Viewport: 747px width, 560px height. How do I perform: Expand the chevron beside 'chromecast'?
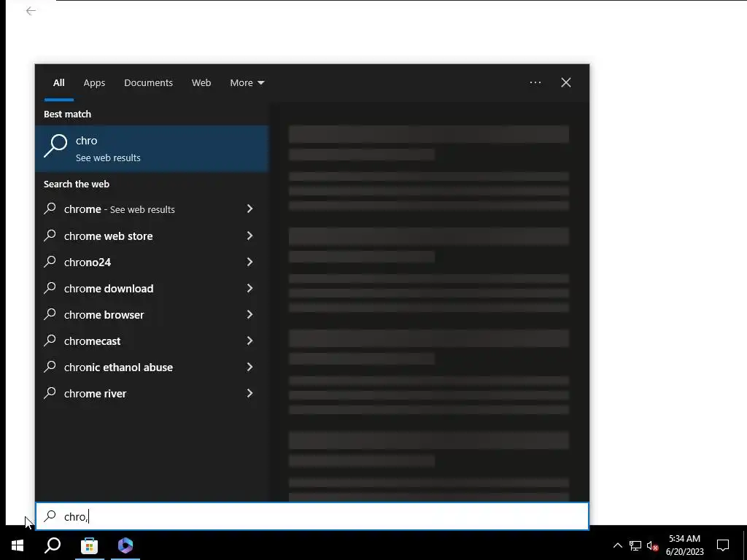[x=249, y=341]
